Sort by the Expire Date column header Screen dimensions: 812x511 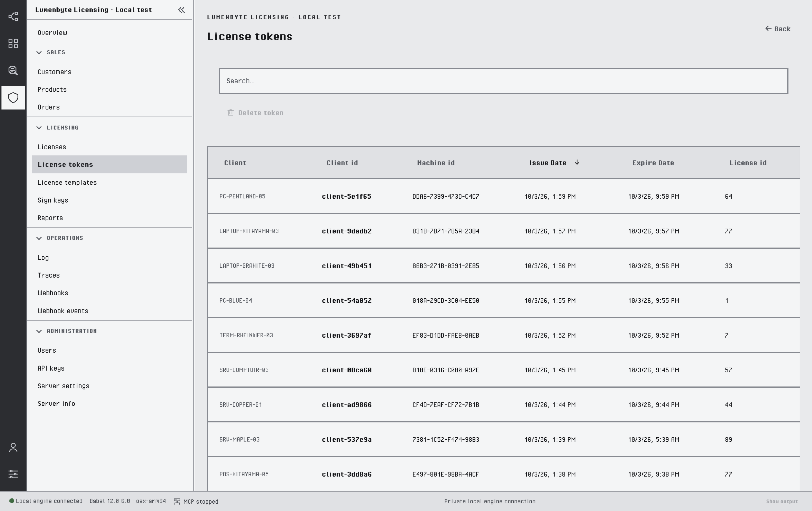(x=653, y=163)
